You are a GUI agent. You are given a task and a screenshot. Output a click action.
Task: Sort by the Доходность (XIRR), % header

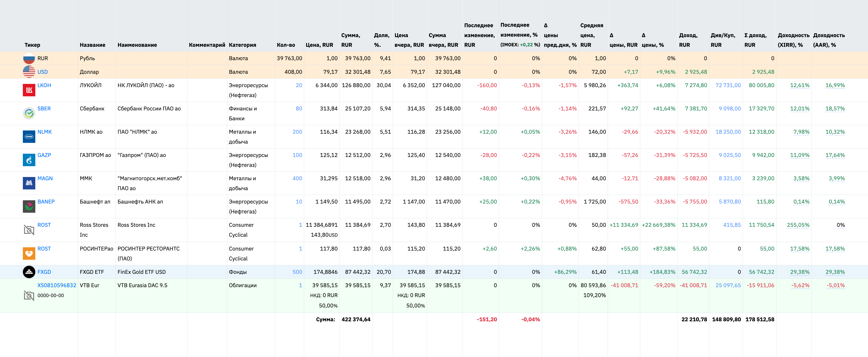[x=793, y=40]
